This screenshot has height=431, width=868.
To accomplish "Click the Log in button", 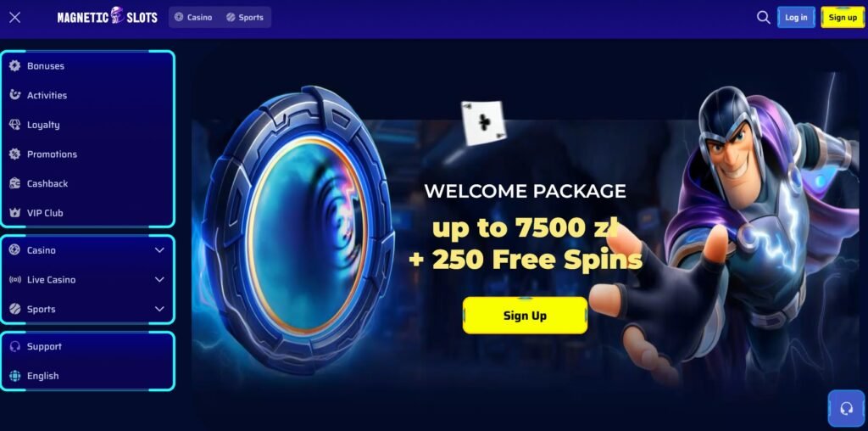I will (x=796, y=17).
